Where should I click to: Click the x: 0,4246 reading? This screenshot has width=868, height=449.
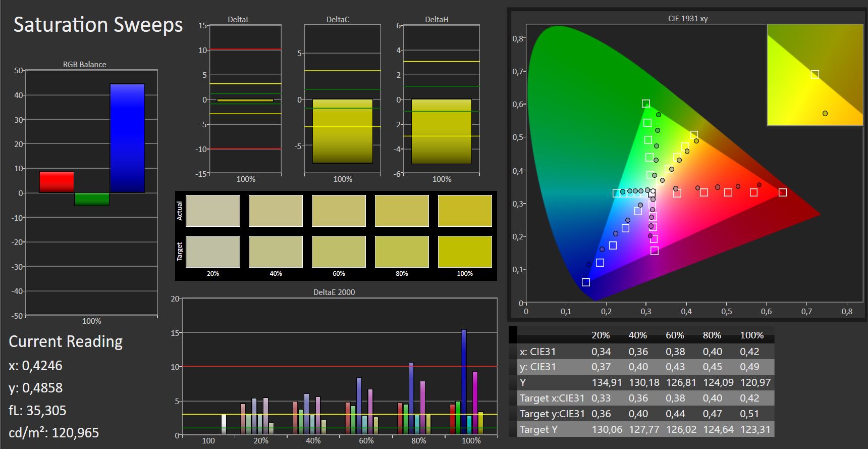pyautogui.click(x=35, y=366)
